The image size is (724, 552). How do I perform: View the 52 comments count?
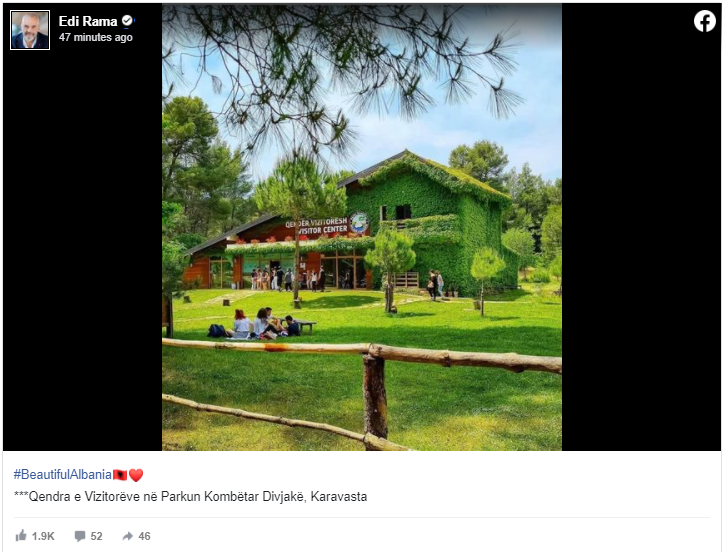pos(96,536)
